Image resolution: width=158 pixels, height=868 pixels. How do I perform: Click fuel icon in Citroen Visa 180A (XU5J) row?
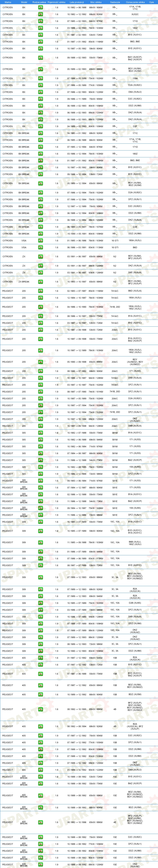(41, 241)
